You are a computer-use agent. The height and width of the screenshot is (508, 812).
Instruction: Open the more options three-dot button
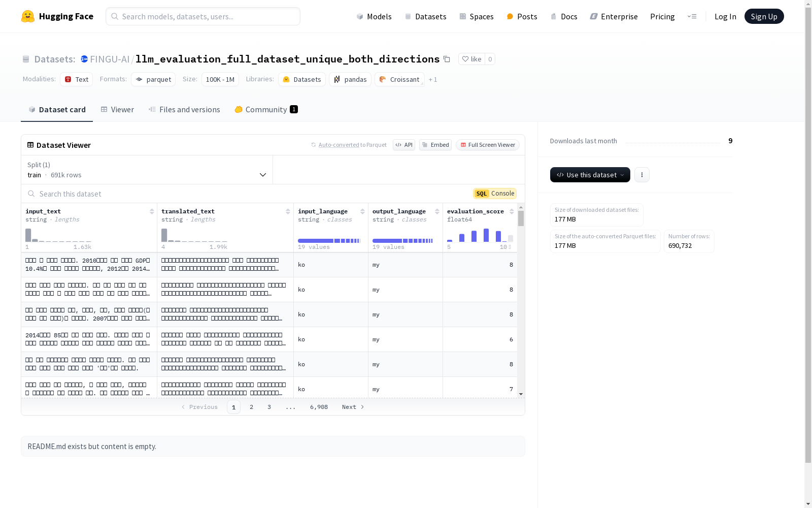642,175
